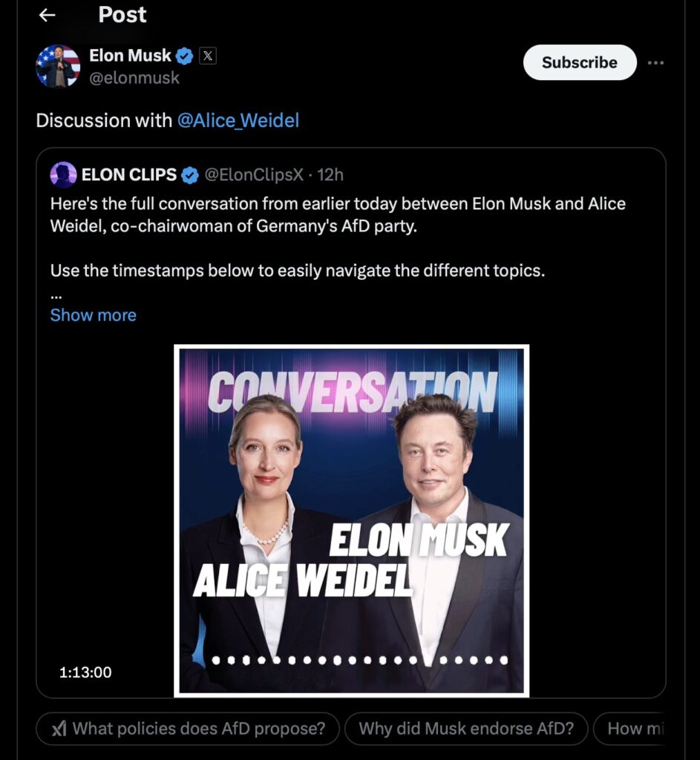
Task: Play the Conversation video thumbnail
Action: [351, 520]
